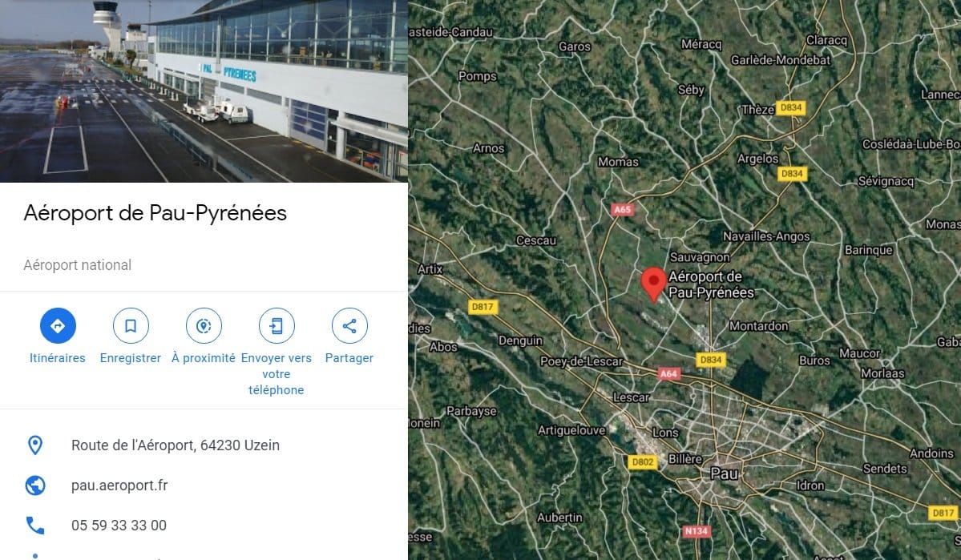Click the globe website icon
961x560 pixels.
pos(35,485)
